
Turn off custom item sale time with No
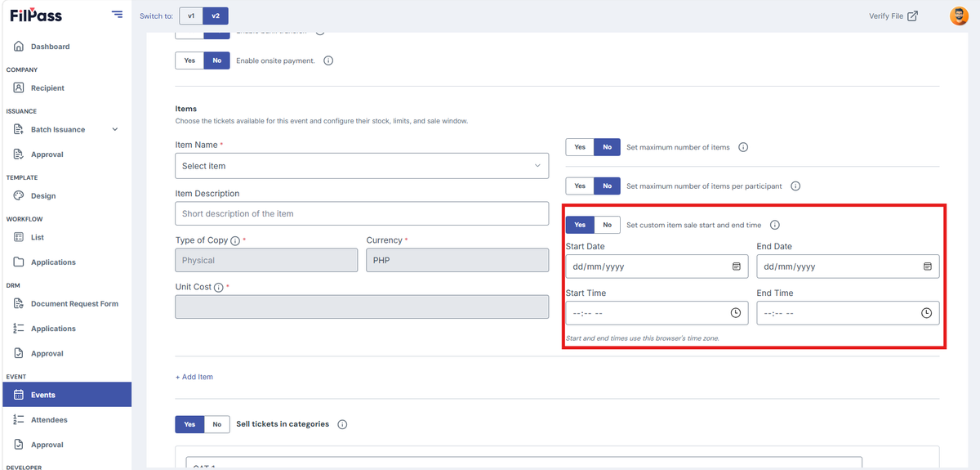point(607,225)
